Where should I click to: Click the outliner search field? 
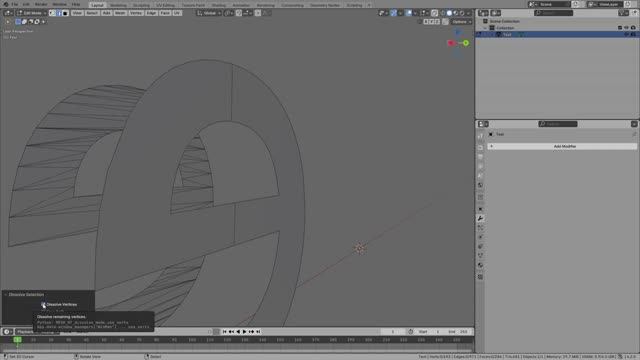pyautogui.click(x=553, y=13)
